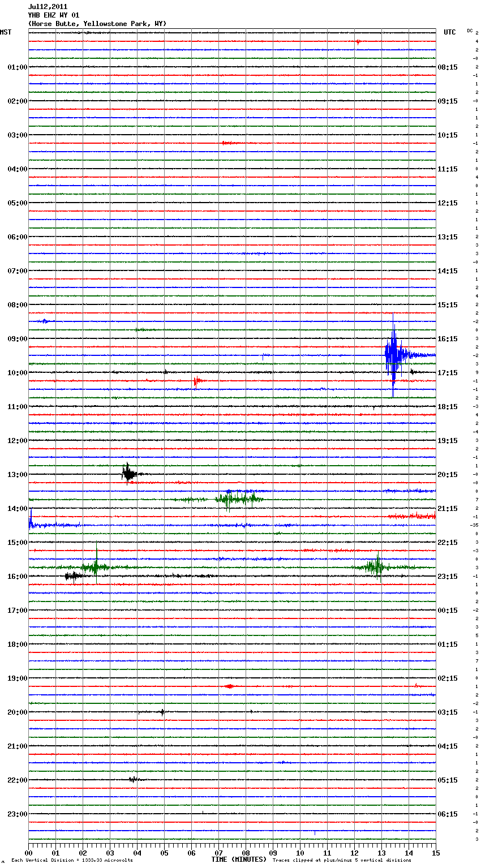Click the '23:00' MST time label
This screenshot has height=868, width=481.
(x=18, y=814)
